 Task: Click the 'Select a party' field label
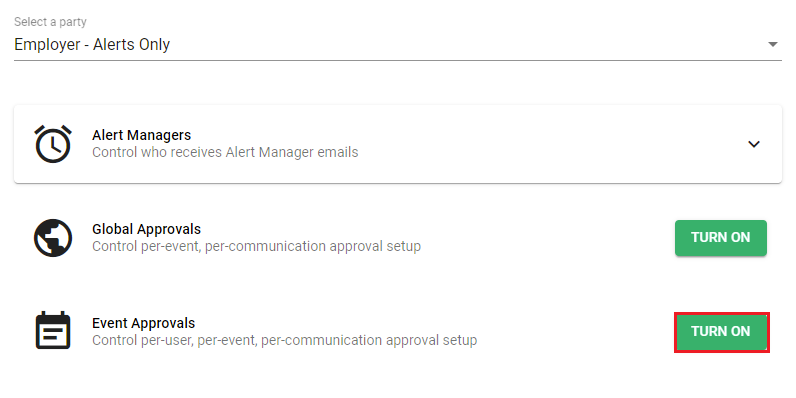(50, 22)
